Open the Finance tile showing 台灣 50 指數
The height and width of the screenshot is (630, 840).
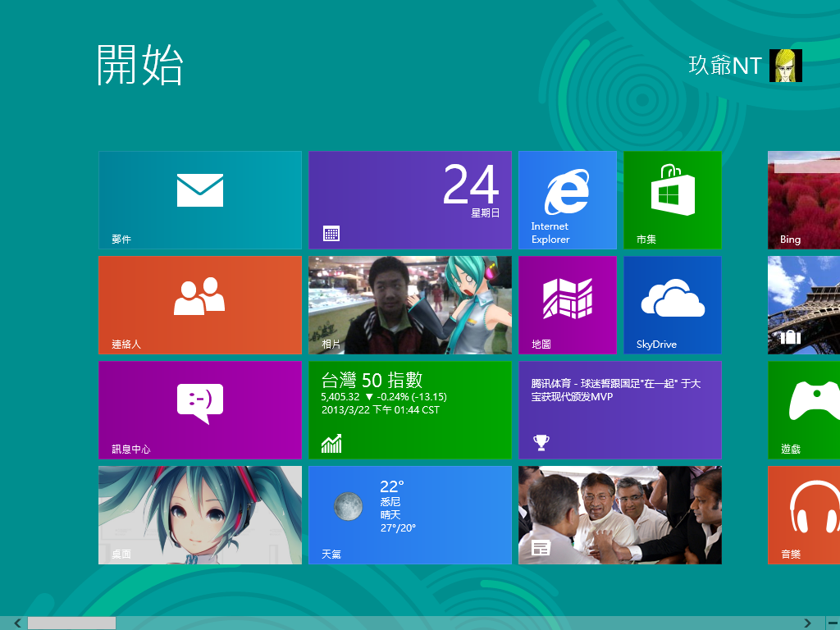(x=409, y=409)
